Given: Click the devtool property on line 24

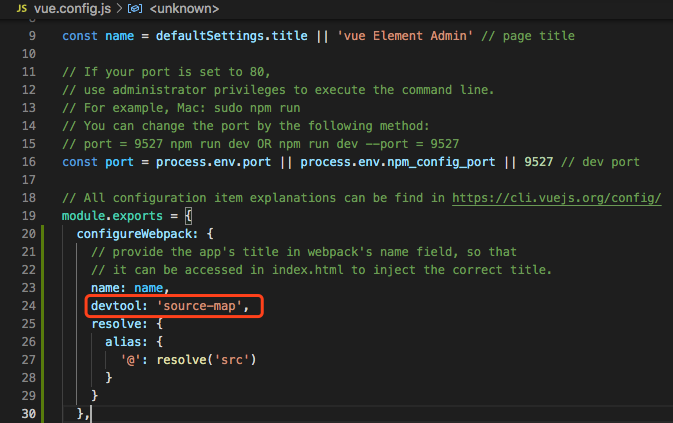Looking at the screenshot, I should tap(120, 305).
